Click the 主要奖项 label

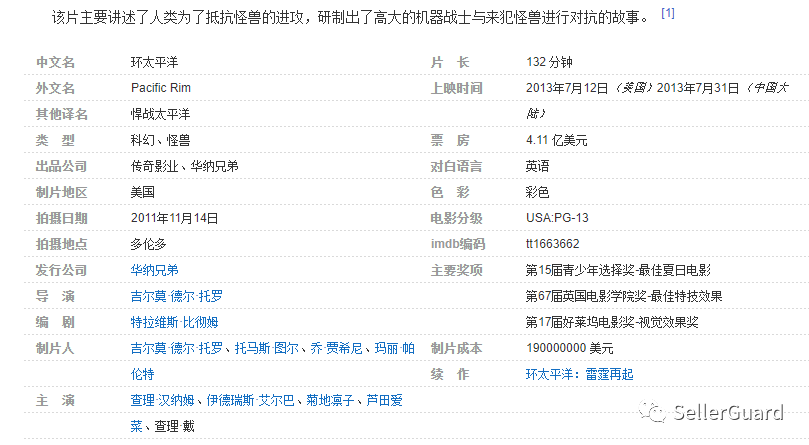(457, 270)
